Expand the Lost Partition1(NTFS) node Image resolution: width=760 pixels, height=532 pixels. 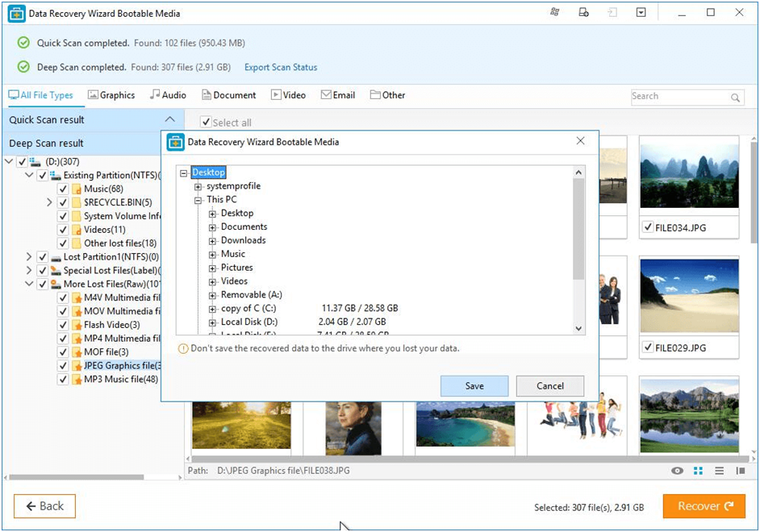coord(28,256)
